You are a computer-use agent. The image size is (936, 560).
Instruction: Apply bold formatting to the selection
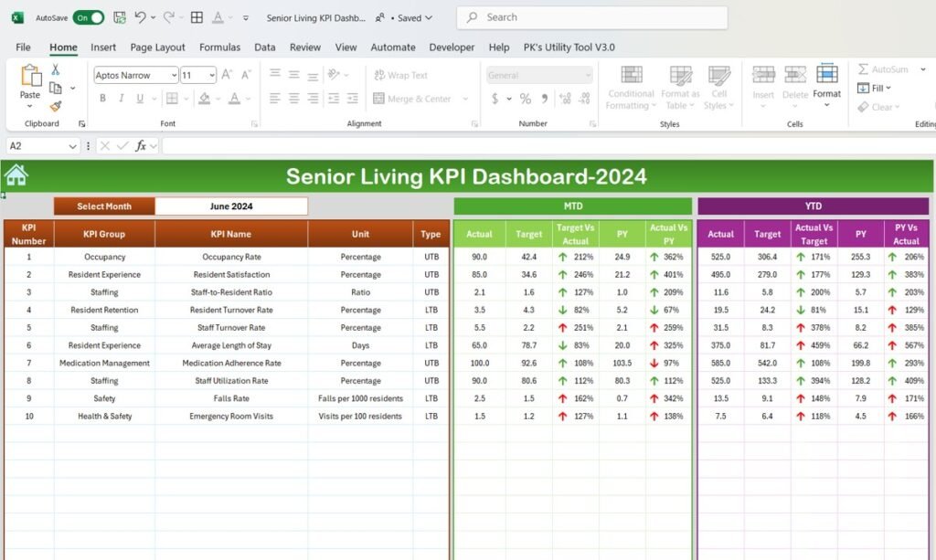(103, 98)
